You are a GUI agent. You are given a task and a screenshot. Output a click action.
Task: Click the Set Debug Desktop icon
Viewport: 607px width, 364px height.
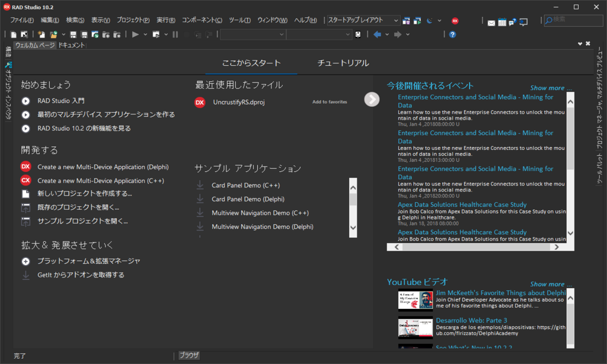coord(417,21)
